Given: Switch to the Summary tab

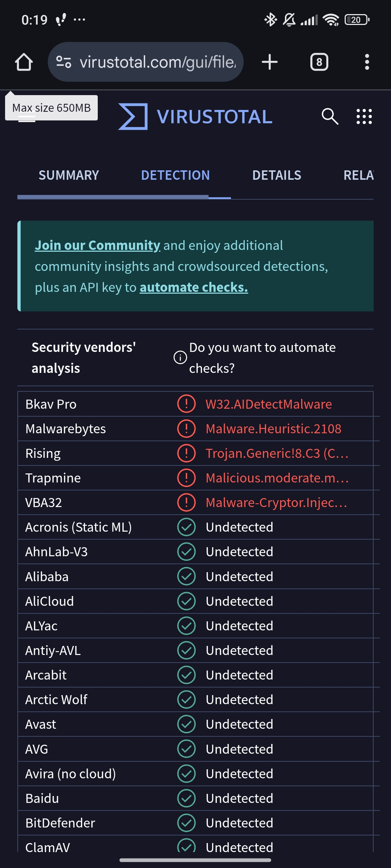Looking at the screenshot, I should (x=69, y=175).
